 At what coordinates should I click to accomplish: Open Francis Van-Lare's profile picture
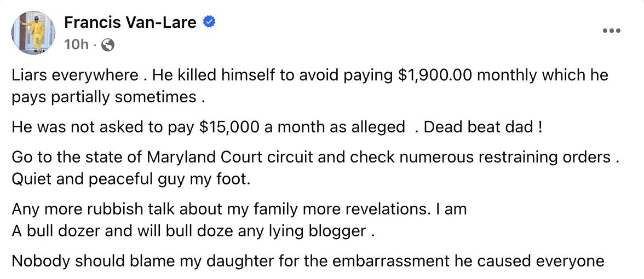(x=33, y=33)
